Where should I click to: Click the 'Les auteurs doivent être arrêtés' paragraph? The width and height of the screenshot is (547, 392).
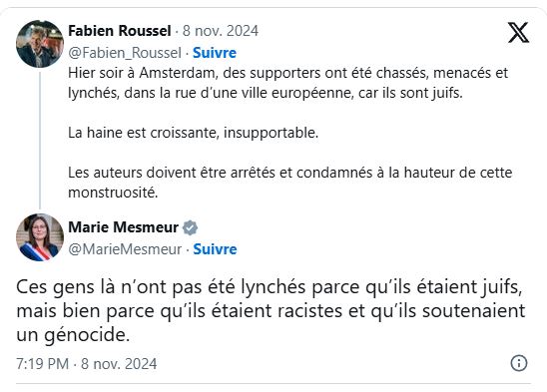[290, 183]
